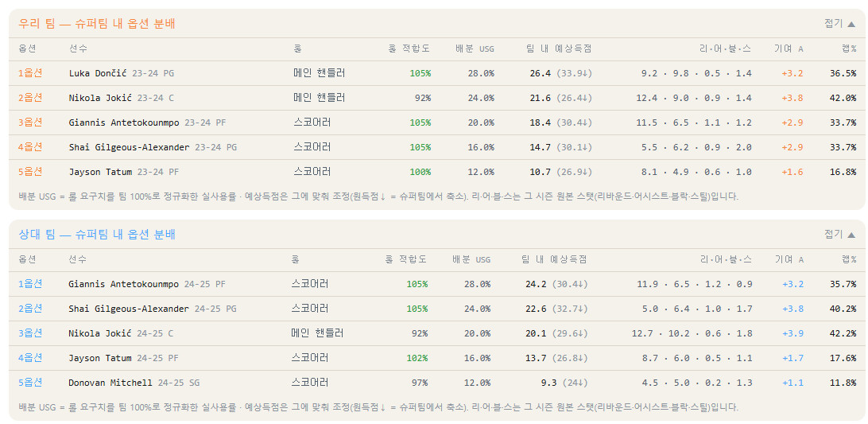Click 28.0% USG in Luka Dončić's row

[481, 73]
